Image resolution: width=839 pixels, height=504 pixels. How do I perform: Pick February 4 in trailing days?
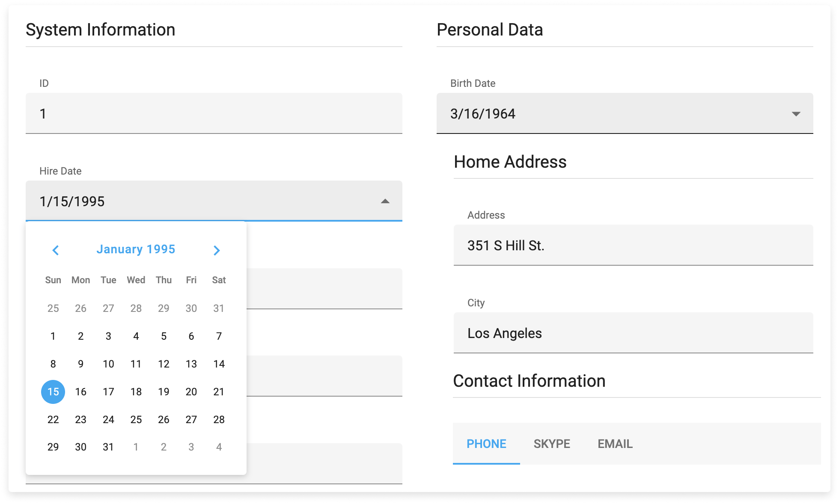click(219, 447)
